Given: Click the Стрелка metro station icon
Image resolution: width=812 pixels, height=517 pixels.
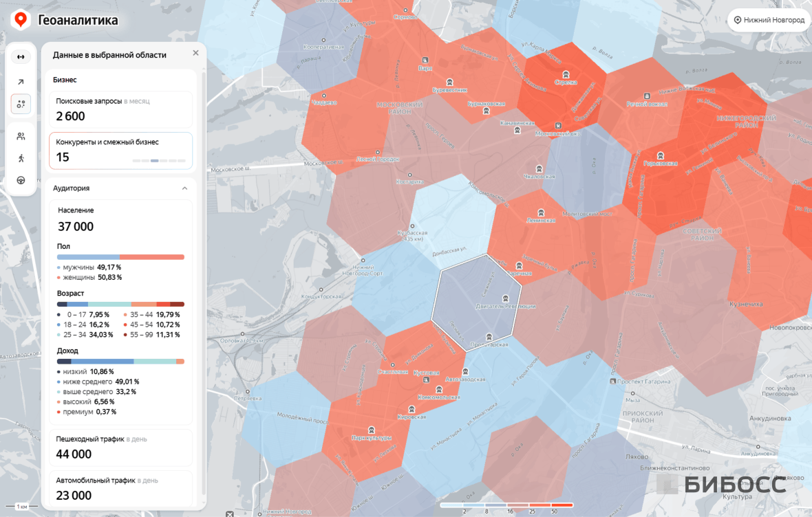Looking at the screenshot, I should coord(566,74).
